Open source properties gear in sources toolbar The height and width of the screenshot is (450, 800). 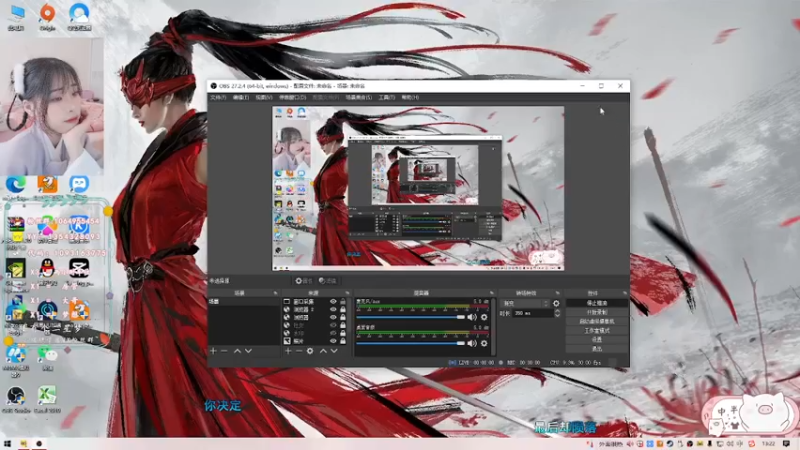point(310,351)
